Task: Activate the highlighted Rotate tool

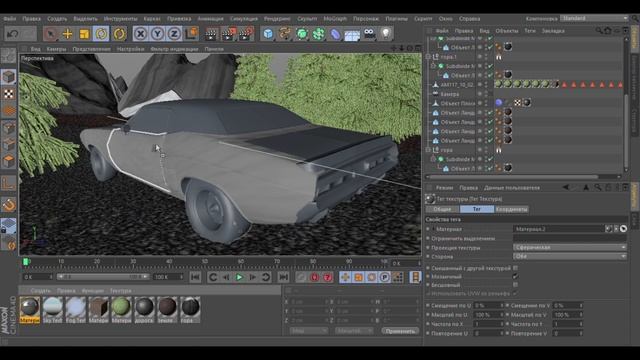Action: point(101,33)
